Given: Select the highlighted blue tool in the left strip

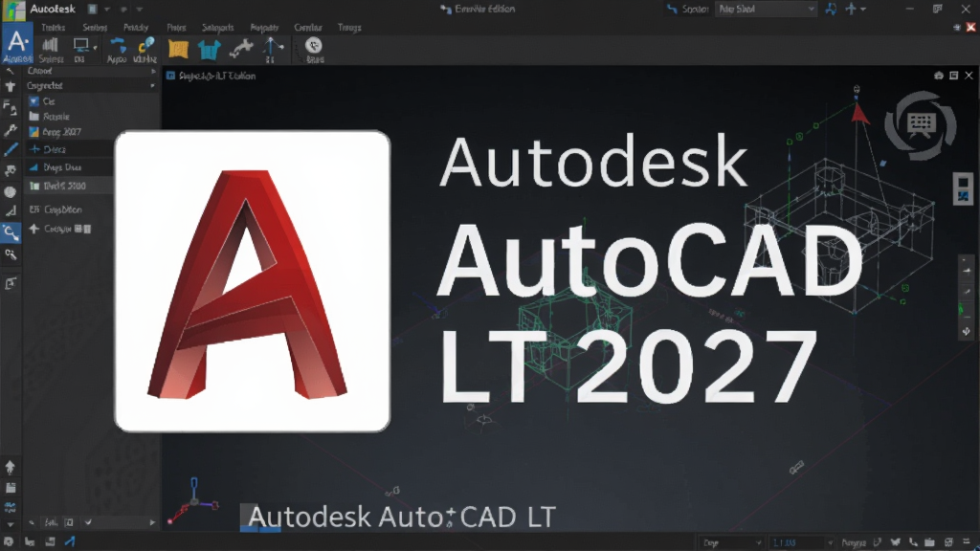Looking at the screenshot, I should 11,233.
